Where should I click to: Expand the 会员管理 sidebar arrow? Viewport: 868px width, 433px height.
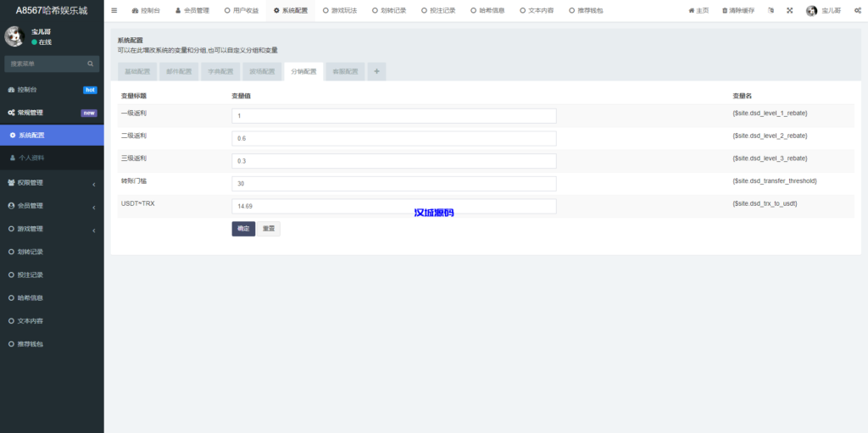tap(94, 207)
